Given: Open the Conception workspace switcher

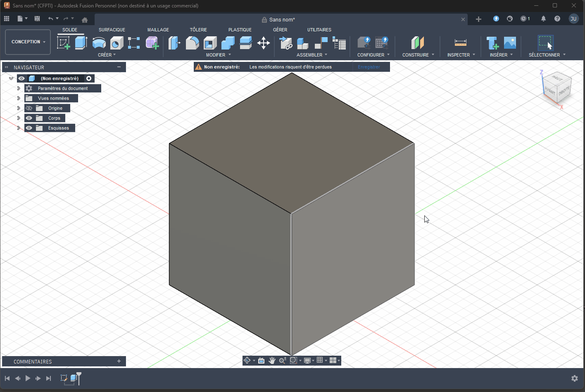Looking at the screenshot, I should click(x=28, y=42).
